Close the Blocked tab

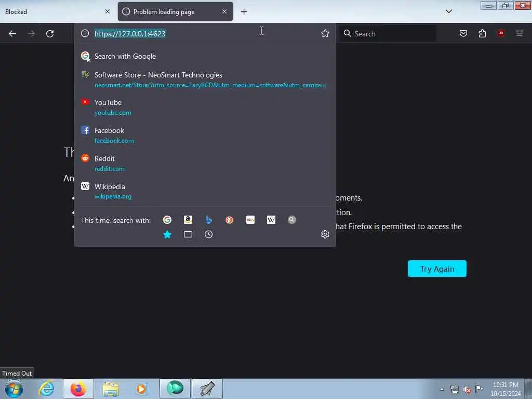click(x=108, y=11)
